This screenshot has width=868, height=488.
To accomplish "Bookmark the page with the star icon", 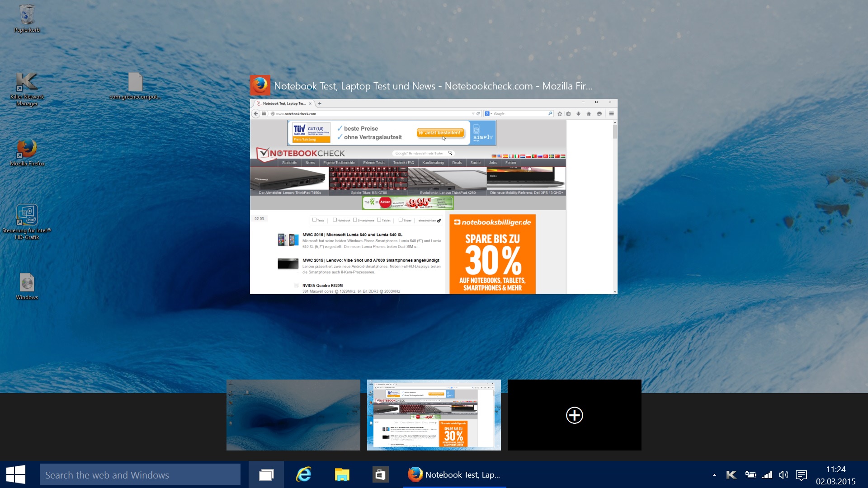I will (x=560, y=113).
